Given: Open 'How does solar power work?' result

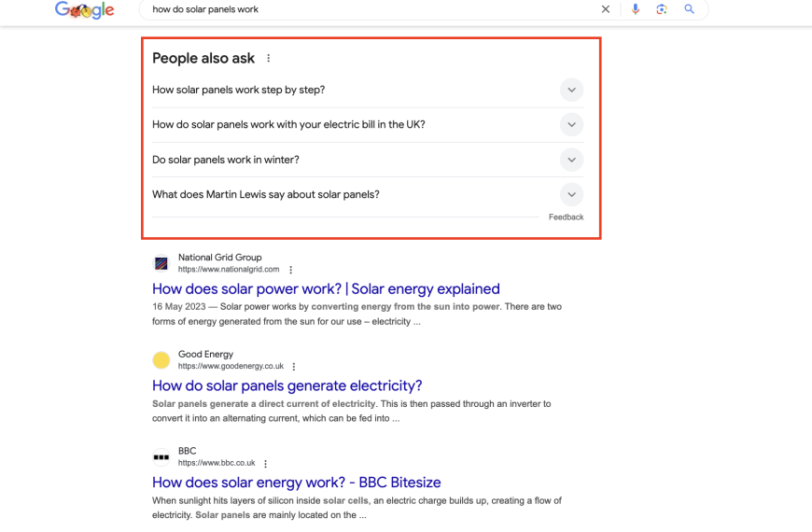Looking at the screenshot, I should (x=326, y=289).
